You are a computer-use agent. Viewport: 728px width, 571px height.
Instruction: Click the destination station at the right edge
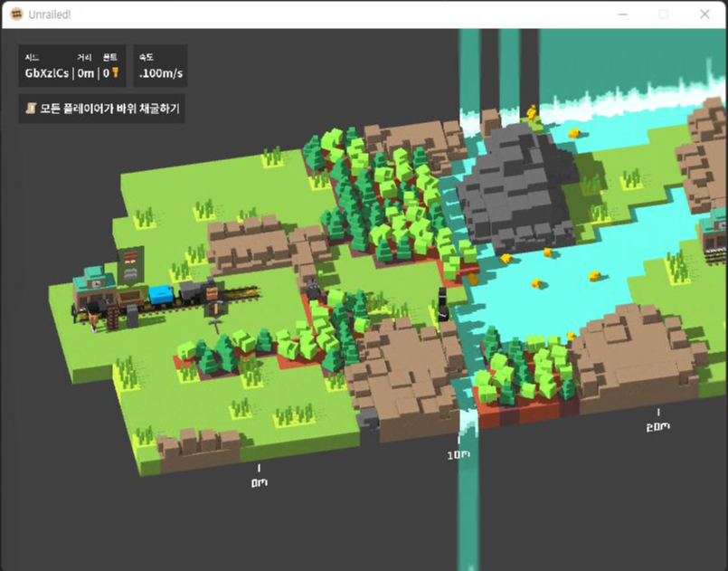[x=714, y=237]
